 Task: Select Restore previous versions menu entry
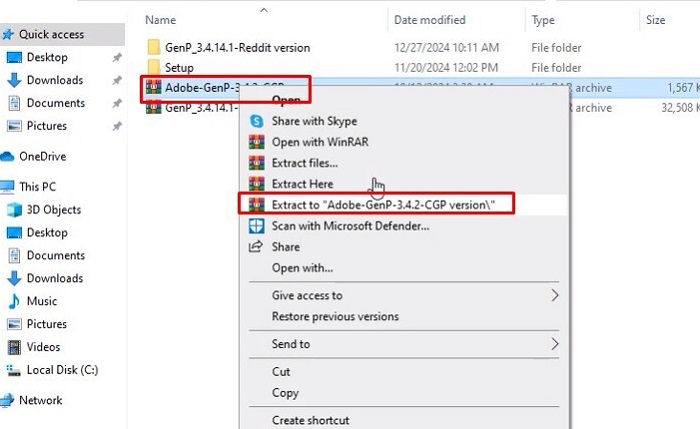(x=335, y=316)
